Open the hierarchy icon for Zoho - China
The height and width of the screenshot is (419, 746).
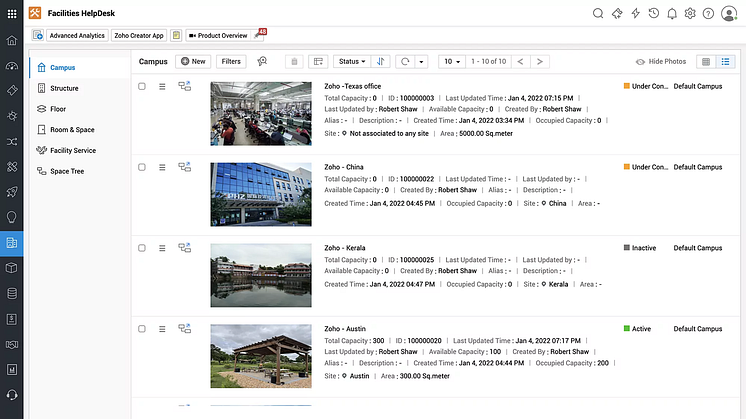coord(185,166)
